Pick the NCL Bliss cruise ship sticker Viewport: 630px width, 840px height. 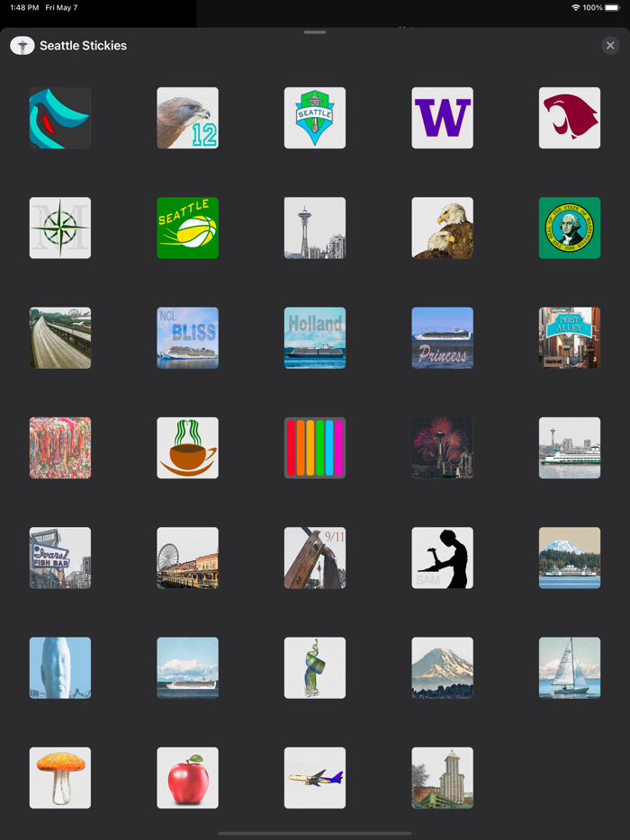click(x=188, y=338)
